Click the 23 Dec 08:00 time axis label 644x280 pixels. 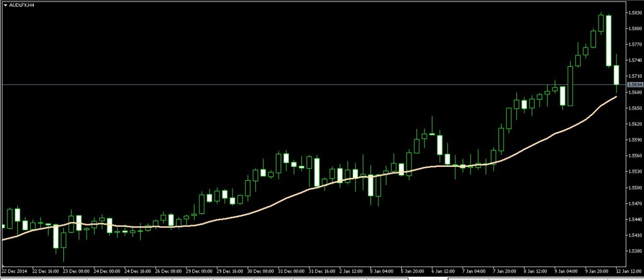click(x=76, y=271)
